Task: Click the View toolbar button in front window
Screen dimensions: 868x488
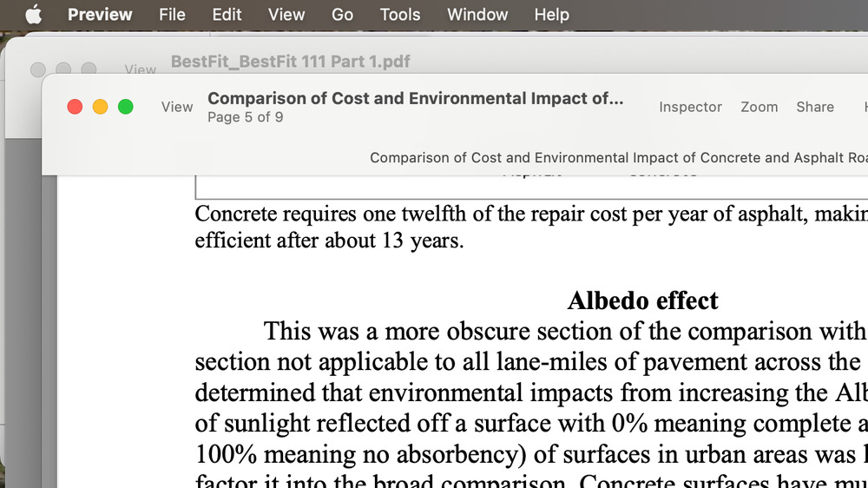Action: 177,107
